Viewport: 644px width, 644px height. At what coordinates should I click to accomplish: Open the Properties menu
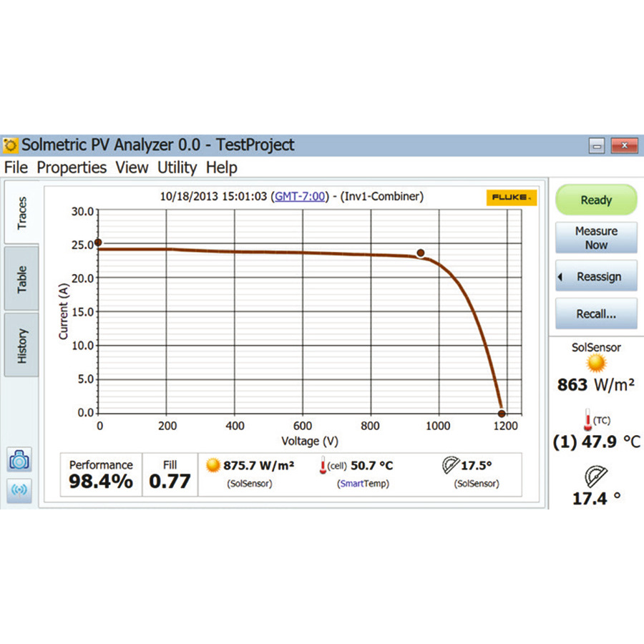pyautogui.click(x=72, y=167)
